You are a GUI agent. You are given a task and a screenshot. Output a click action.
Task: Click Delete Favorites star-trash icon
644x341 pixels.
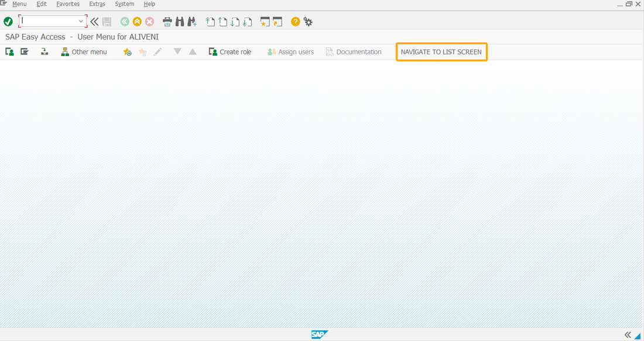point(142,51)
